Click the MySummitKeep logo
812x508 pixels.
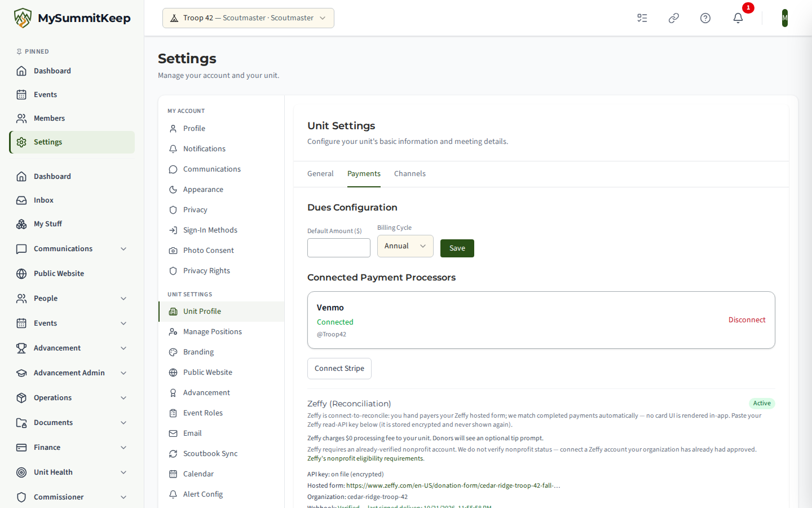click(72, 18)
